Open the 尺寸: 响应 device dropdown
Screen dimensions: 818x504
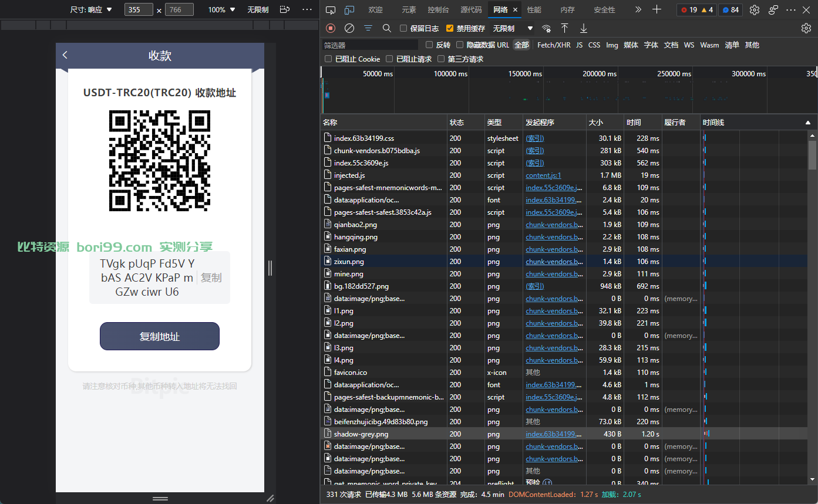91,10
